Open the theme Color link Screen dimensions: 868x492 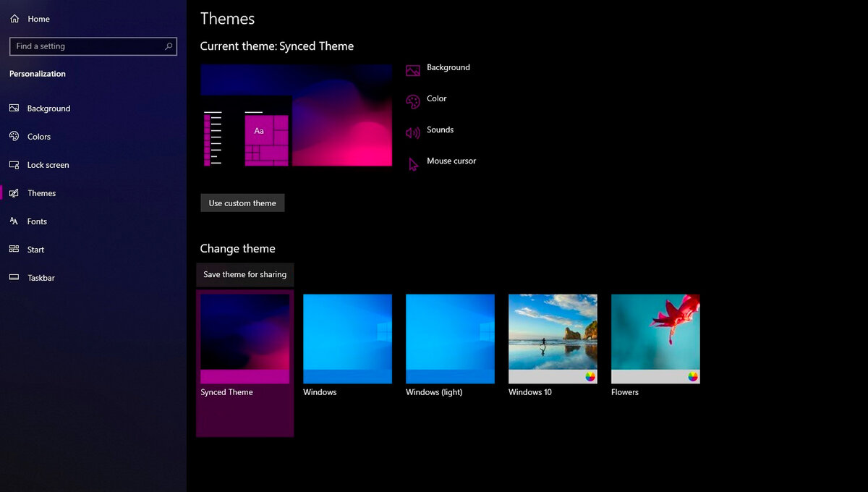click(x=437, y=98)
